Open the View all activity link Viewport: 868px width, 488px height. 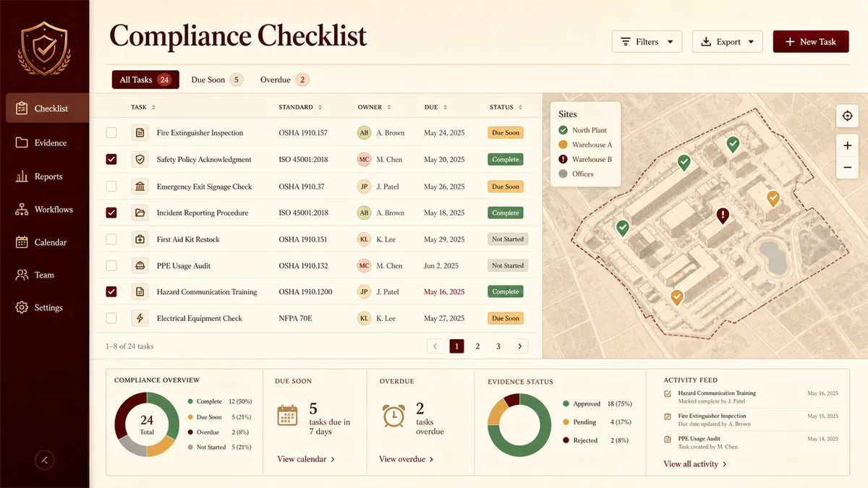tap(695, 464)
